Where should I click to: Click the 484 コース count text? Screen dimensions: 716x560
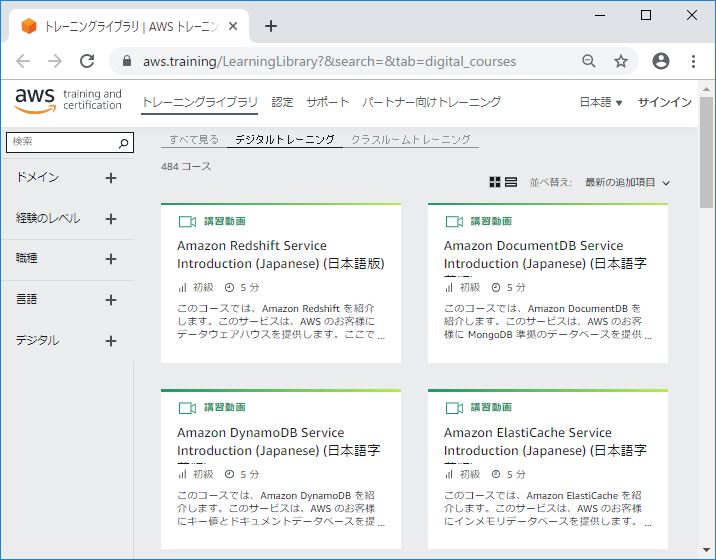186,167
